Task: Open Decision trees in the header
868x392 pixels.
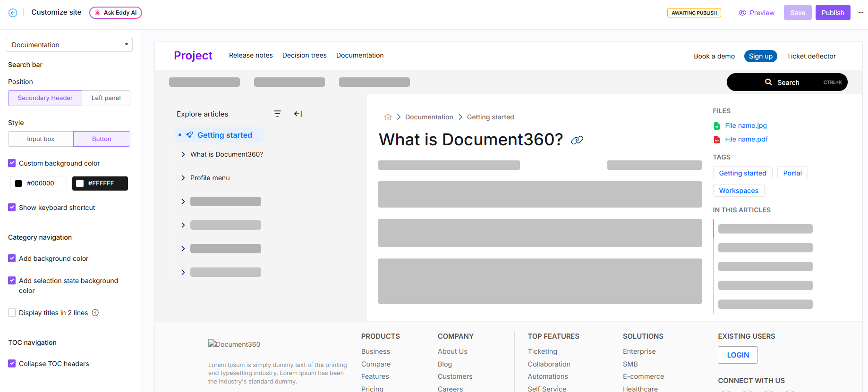Action: coord(305,55)
